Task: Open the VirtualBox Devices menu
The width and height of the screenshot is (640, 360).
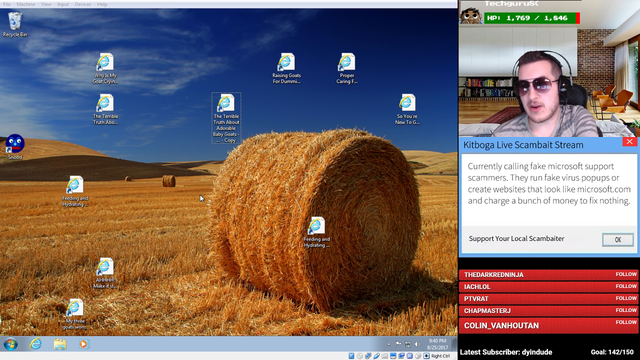Action: click(x=83, y=4)
